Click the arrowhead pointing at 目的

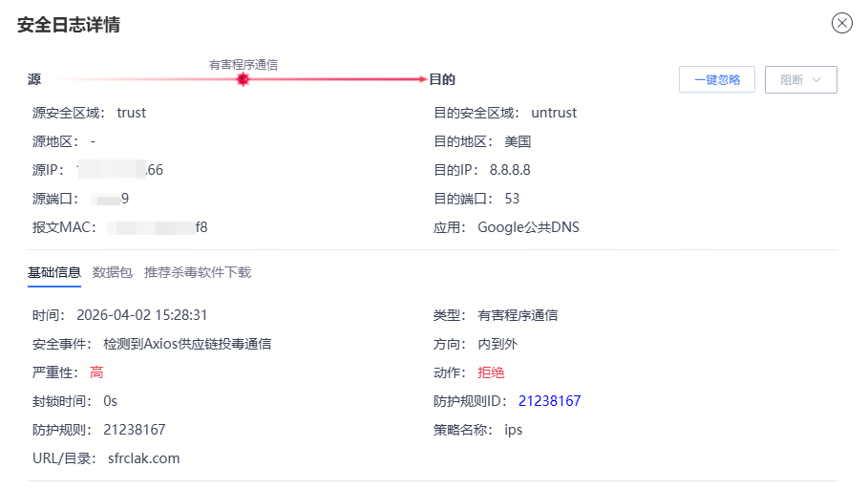[x=421, y=80]
